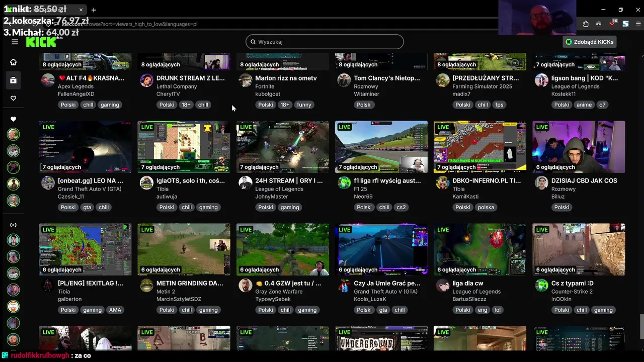Open the outlined heart Following icon

pos(14,98)
